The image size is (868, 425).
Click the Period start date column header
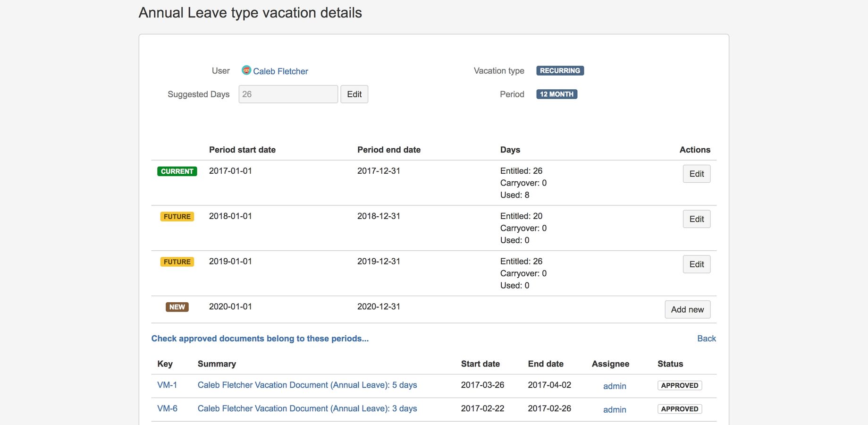point(242,150)
